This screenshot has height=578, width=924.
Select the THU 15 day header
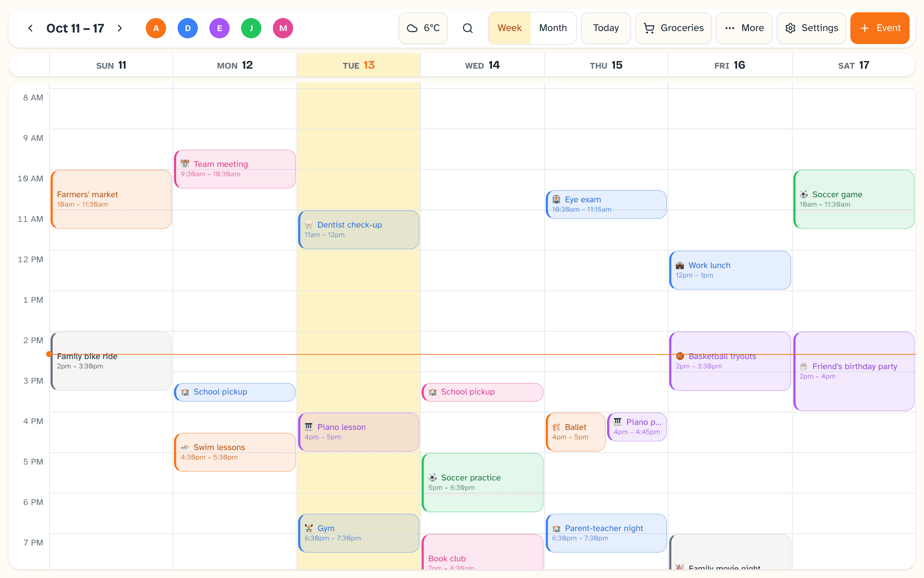[606, 65]
